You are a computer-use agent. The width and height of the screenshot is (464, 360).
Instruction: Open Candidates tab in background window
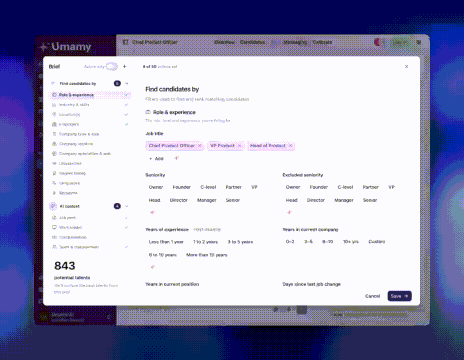(x=252, y=42)
